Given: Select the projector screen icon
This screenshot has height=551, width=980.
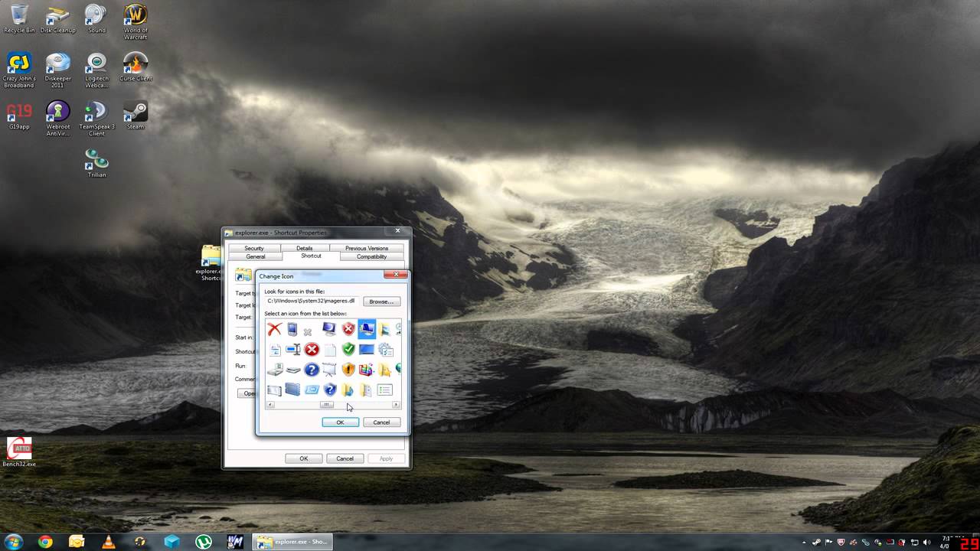Looking at the screenshot, I should [329, 370].
